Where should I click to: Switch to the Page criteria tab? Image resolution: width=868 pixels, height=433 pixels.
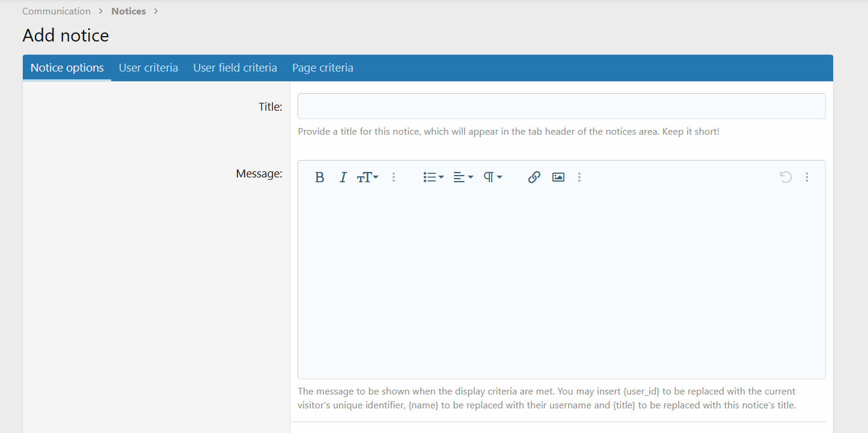tap(323, 67)
